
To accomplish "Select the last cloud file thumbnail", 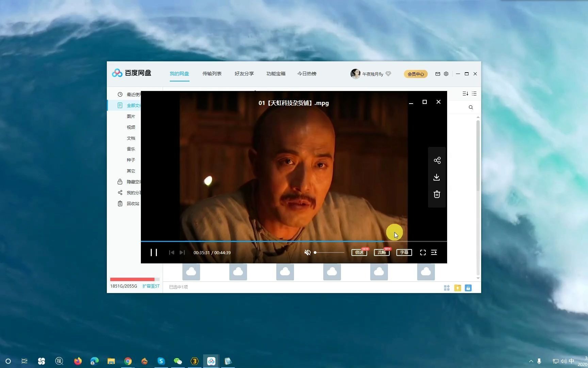I will (426, 272).
